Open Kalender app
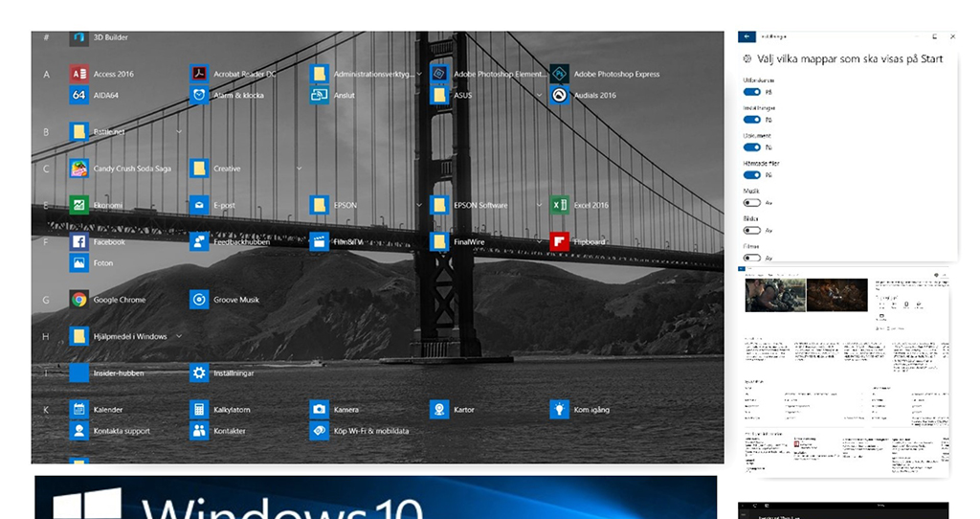 coord(96,410)
